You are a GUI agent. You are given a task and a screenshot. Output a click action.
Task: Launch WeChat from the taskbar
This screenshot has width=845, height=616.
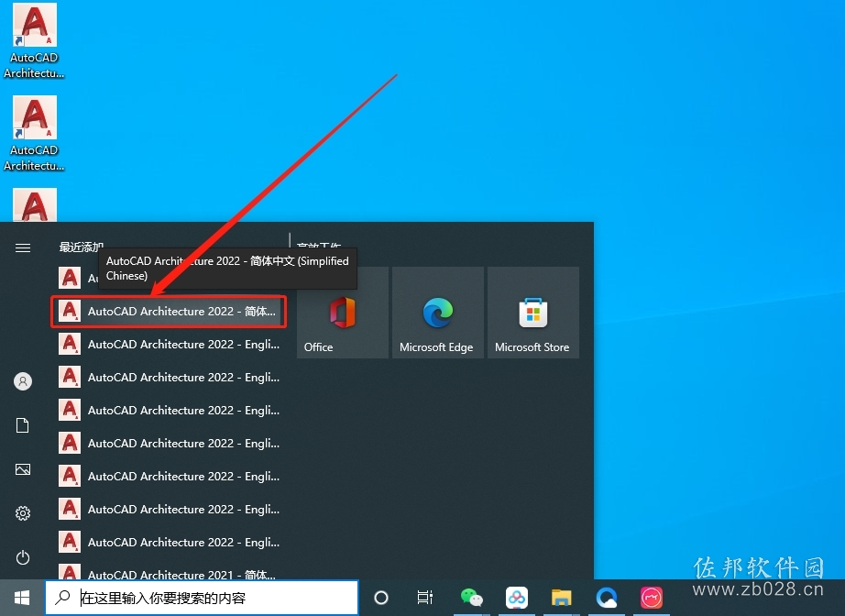pyautogui.click(x=472, y=598)
